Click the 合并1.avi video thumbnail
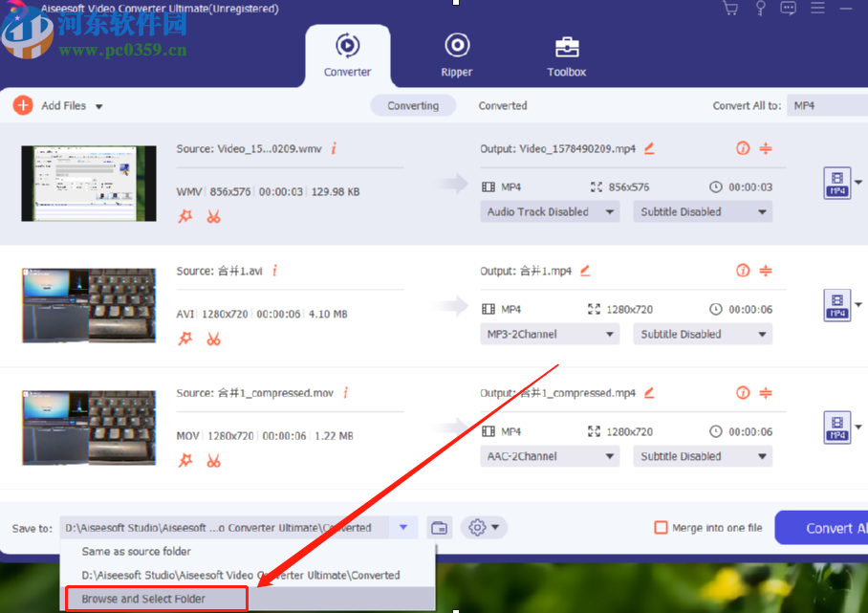 pos(88,305)
